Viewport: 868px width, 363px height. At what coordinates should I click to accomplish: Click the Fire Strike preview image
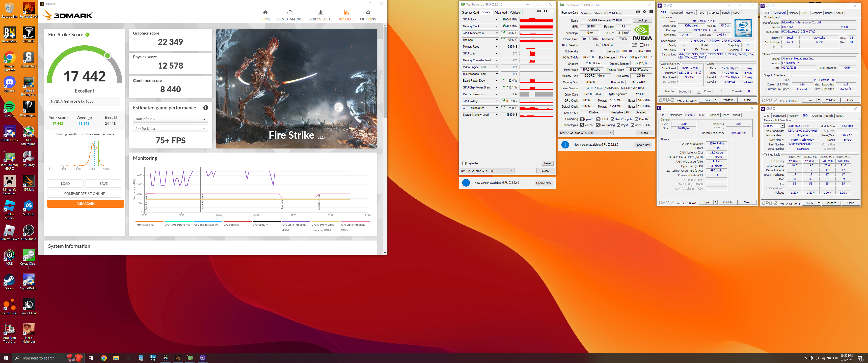(296, 88)
